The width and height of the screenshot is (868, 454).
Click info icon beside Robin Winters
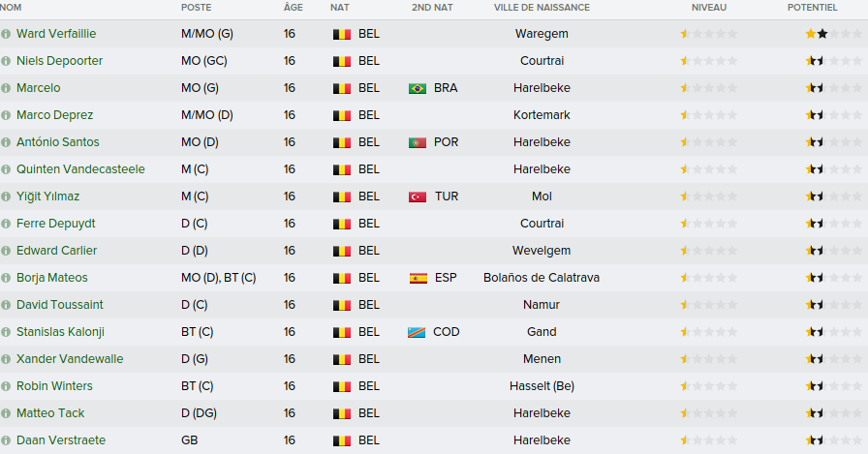(6, 386)
